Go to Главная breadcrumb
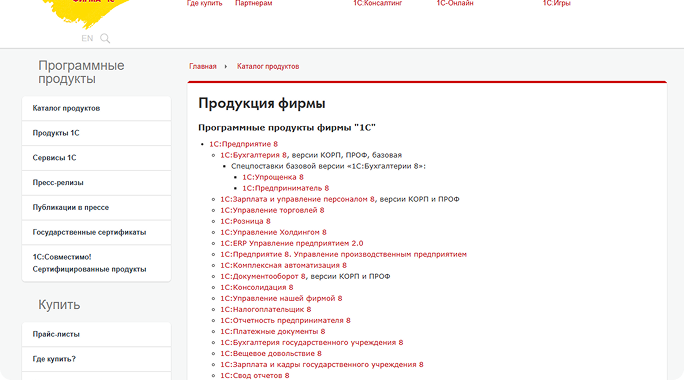The width and height of the screenshot is (684, 380). [x=203, y=66]
